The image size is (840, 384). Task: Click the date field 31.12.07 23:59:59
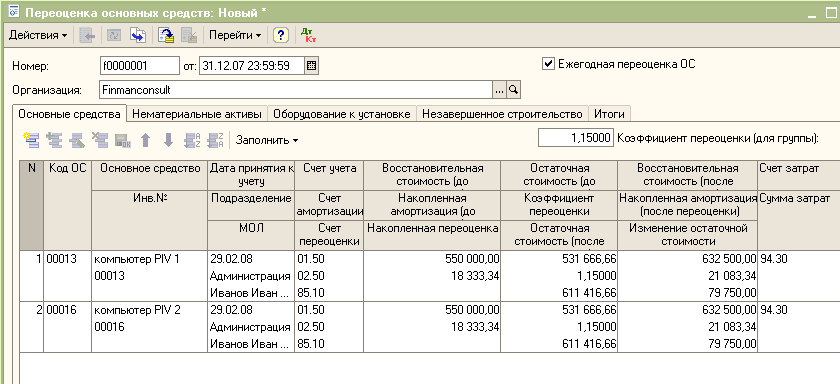tap(252, 66)
